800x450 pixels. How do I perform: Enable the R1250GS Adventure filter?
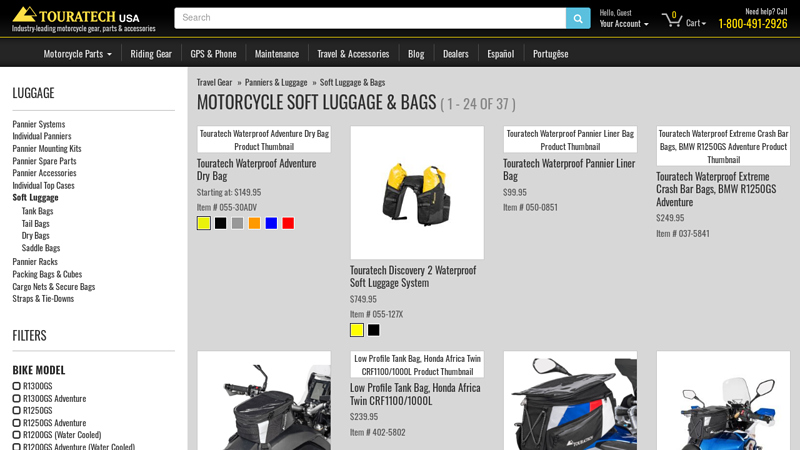(x=17, y=423)
